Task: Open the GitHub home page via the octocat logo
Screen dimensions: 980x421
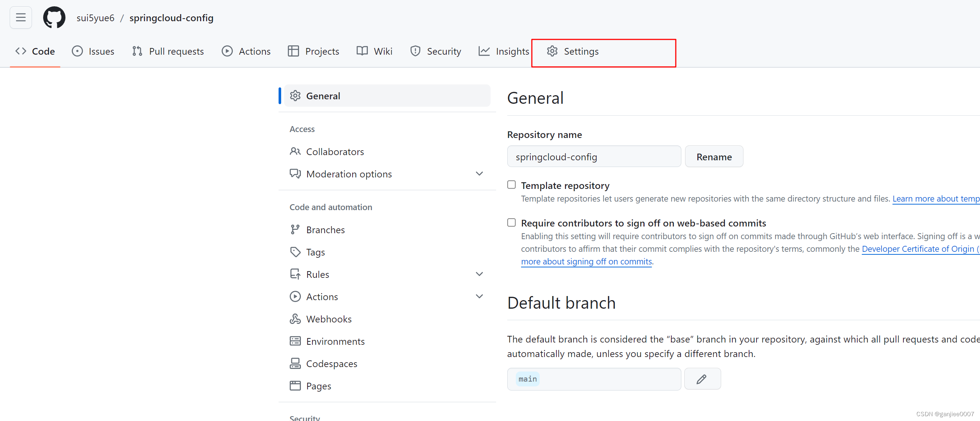Action: click(54, 17)
